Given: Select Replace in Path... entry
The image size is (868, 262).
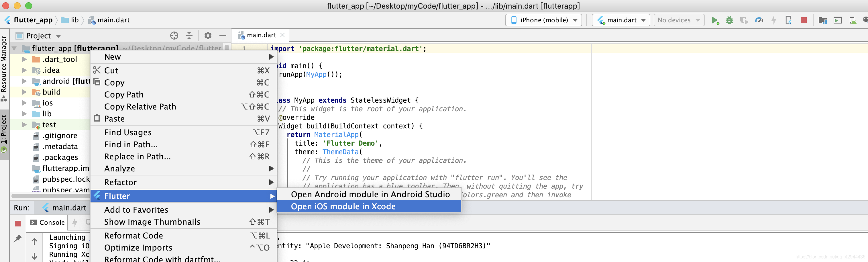Looking at the screenshot, I should [x=184, y=157].
